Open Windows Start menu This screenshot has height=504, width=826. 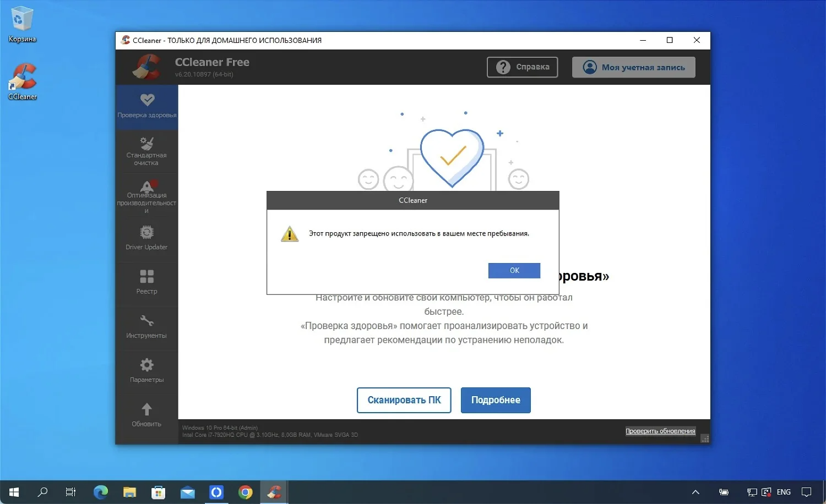pos(14,492)
